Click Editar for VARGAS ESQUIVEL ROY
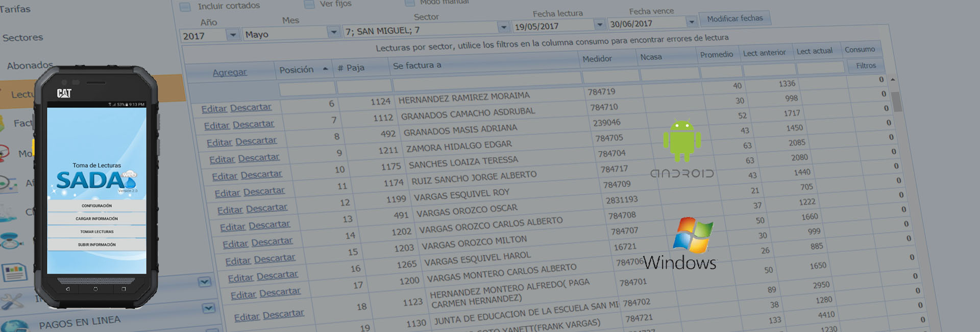Image resolution: width=980 pixels, height=332 pixels. click(230, 210)
